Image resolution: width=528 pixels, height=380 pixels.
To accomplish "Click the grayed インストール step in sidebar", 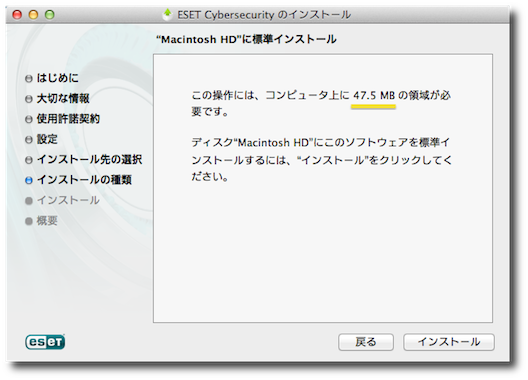I will coord(68,200).
